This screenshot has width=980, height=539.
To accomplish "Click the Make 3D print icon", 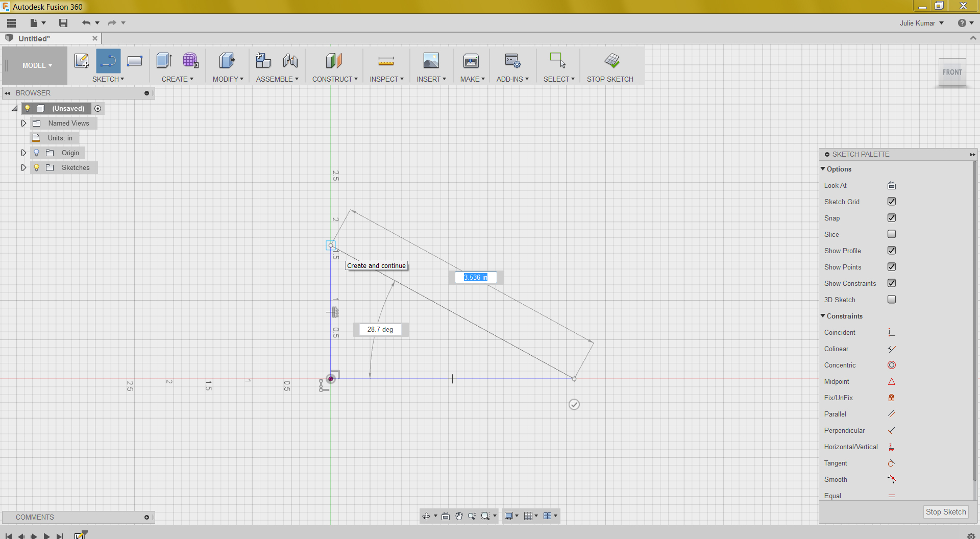I will (471, 61).
